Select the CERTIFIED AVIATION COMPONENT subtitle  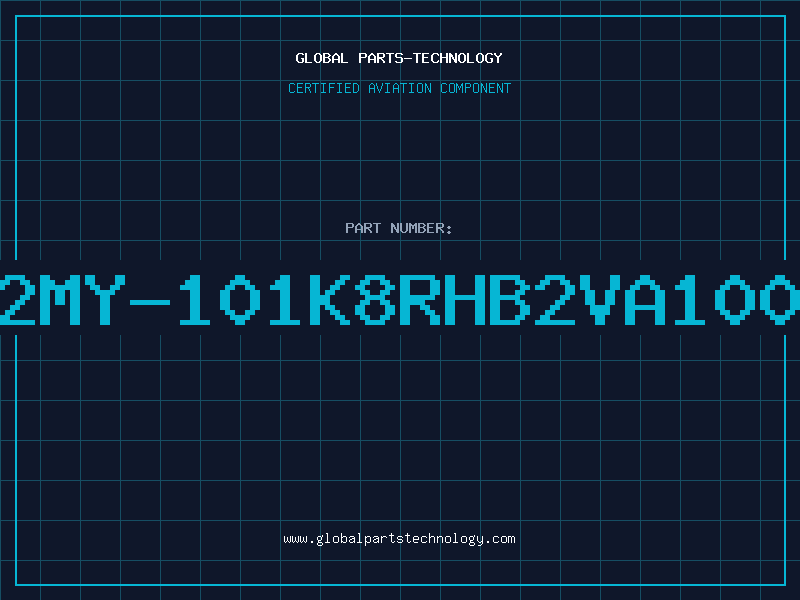[x=399, y=88]
